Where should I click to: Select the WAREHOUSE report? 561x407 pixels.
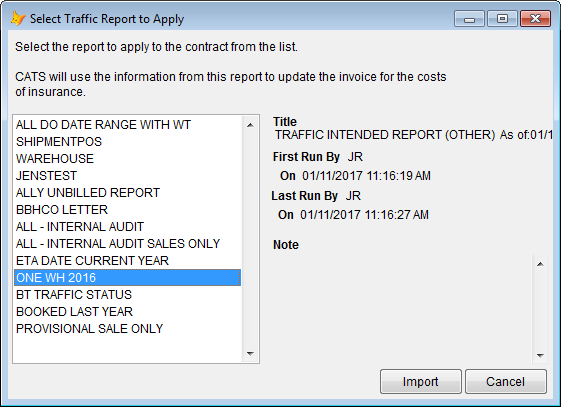tap(127, 159)
